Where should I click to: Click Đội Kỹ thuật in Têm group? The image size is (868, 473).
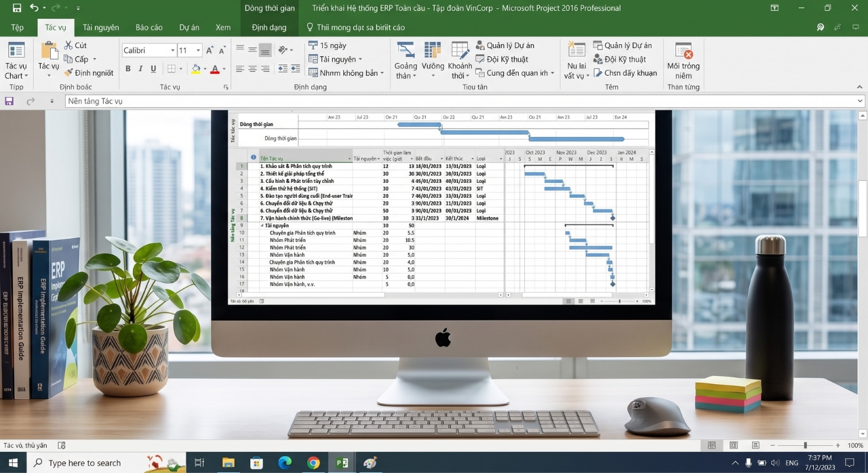[620, 59]
